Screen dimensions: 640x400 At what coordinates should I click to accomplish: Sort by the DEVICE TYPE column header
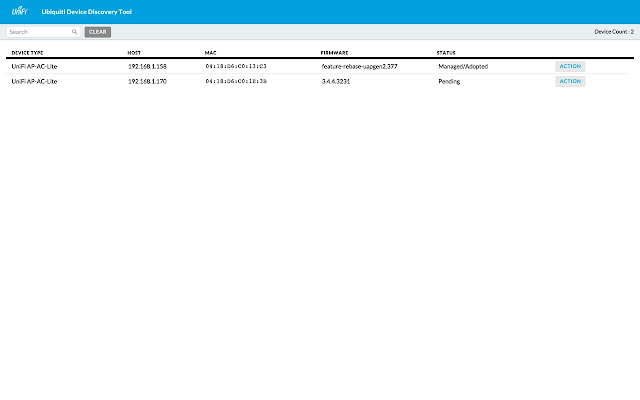point(27,53)
